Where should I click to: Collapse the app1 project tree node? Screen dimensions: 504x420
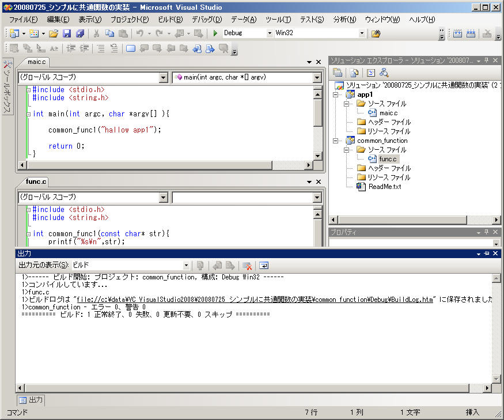tap(336, 94)
